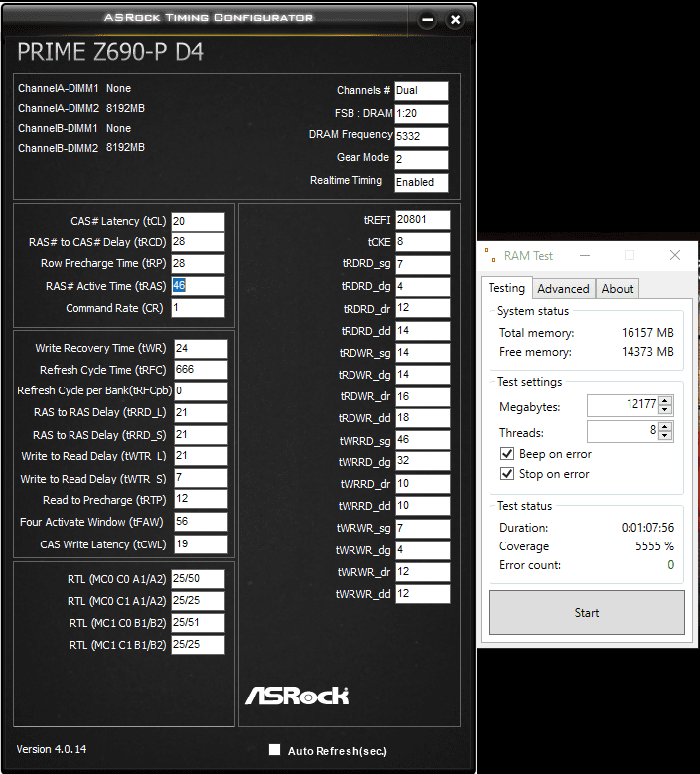Image resolution: width=700 pixels, height=774 pixels.
Task: Close the RAM Test window
Action: 675,255
